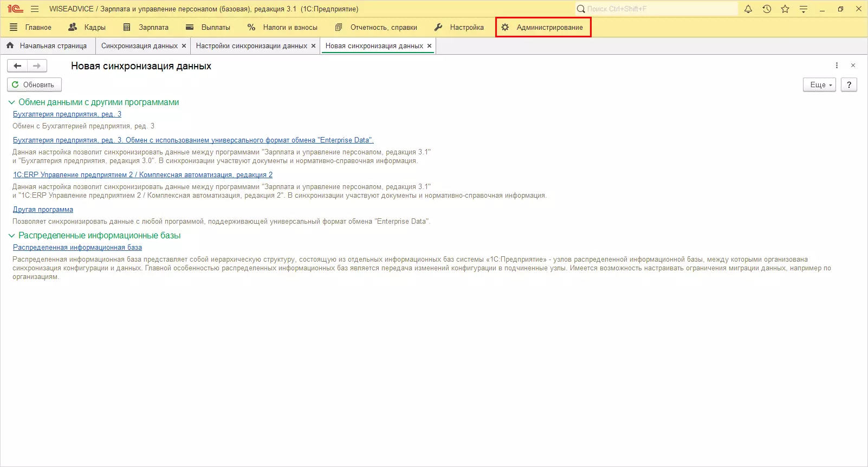This screenshot has width=868, height=467.
Task: Focus the Поиск Ctrl+Shift+F search field
Action: pyautogui.click(x=657, y=9)
